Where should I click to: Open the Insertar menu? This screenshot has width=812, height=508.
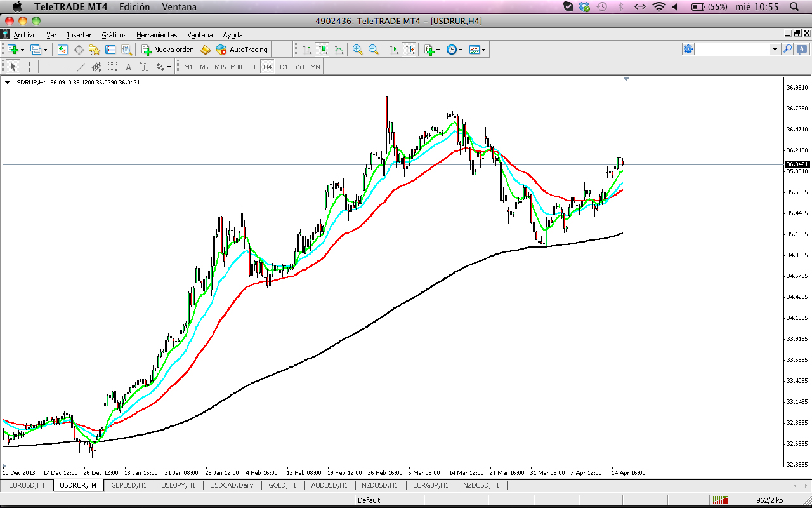(x=79, y=35)
